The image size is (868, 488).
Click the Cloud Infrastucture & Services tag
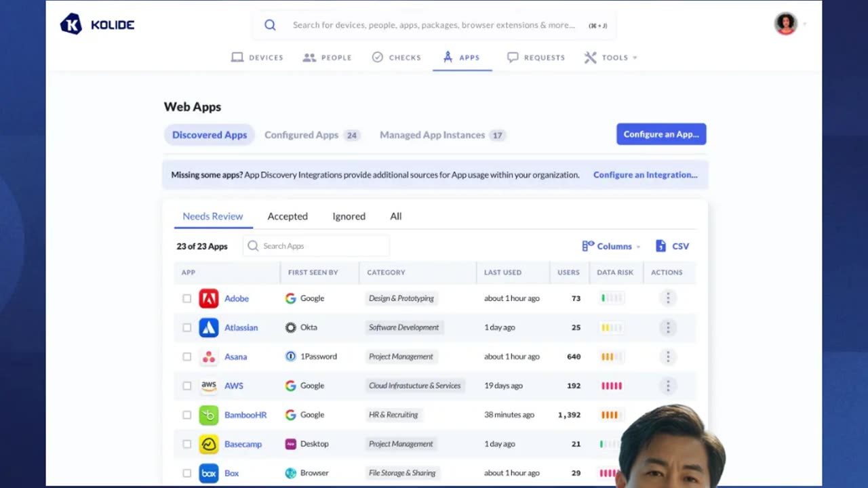pyautogui.click(x=415, y=386)
